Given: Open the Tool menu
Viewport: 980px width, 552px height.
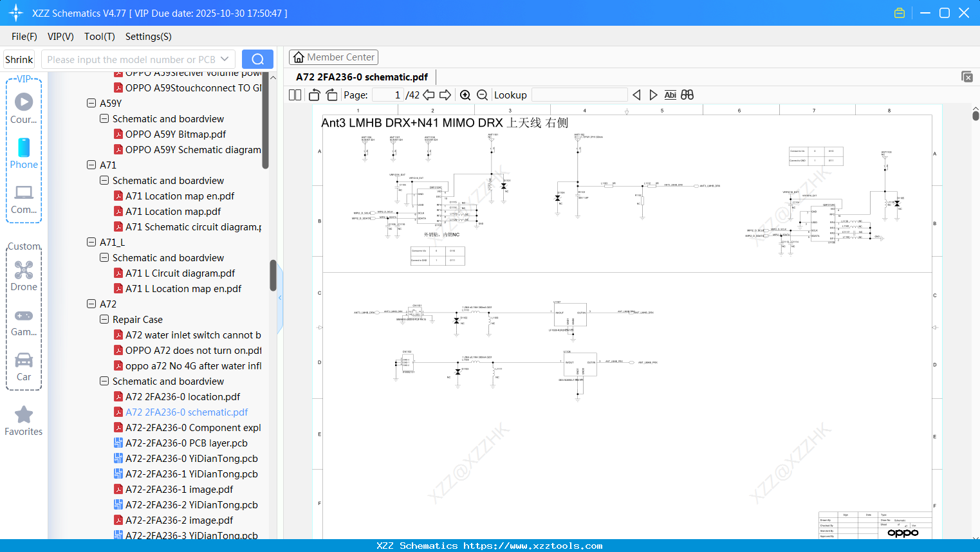Looking at the screenshot, I should click(99, 37).
